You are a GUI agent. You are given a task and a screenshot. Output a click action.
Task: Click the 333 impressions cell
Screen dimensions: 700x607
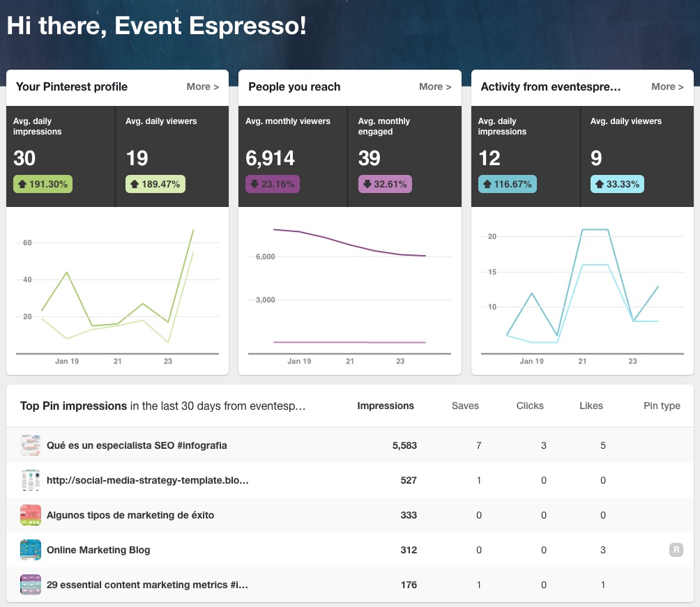coord(409,515)
